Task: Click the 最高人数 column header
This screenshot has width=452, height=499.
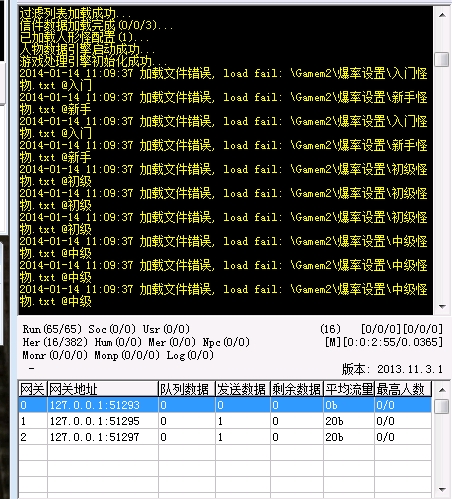Action: (403, 389)
